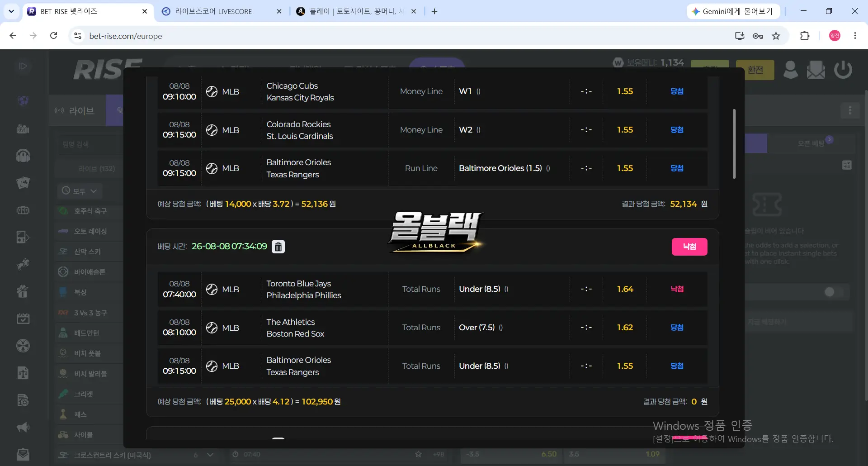
Task: Open the calendar check icon in left sidebar
Action: click(23, 319)
